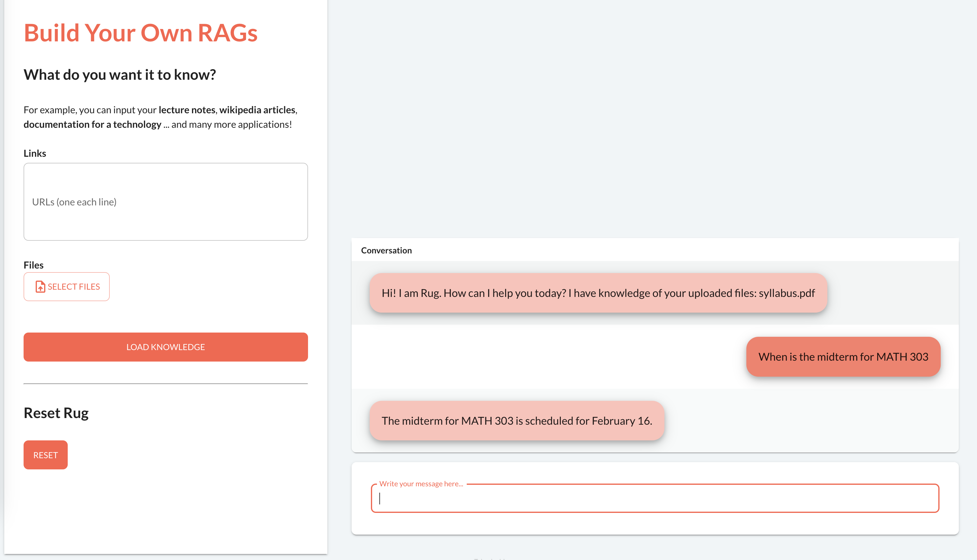The width and height of the screenshot is (977, 560).
Task: Click the divider line above Reset Rug
Action: click(x=165, y=384)
